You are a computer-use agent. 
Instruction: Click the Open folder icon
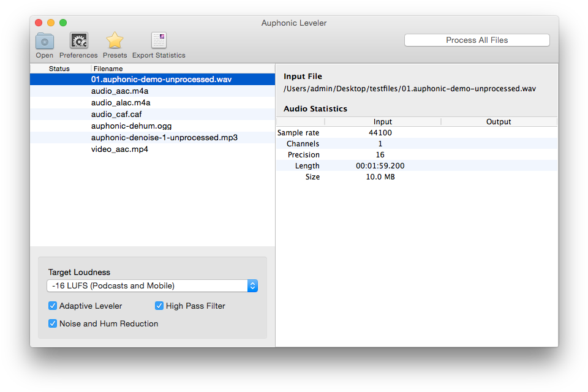tap(45, 41)
